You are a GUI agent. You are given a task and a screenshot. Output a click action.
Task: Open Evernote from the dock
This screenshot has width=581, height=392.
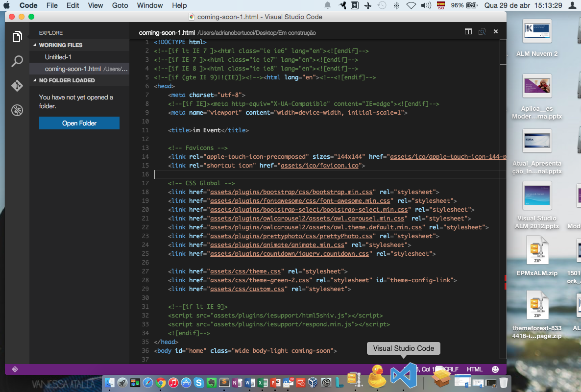pyautogui.click(x=211, y=383)
